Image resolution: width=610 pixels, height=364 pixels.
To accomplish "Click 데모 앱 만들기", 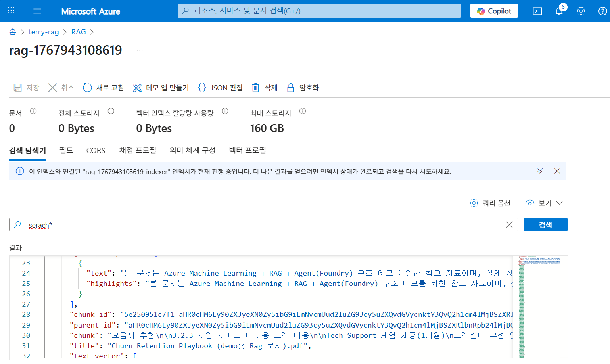I will [x=161, y=88].
